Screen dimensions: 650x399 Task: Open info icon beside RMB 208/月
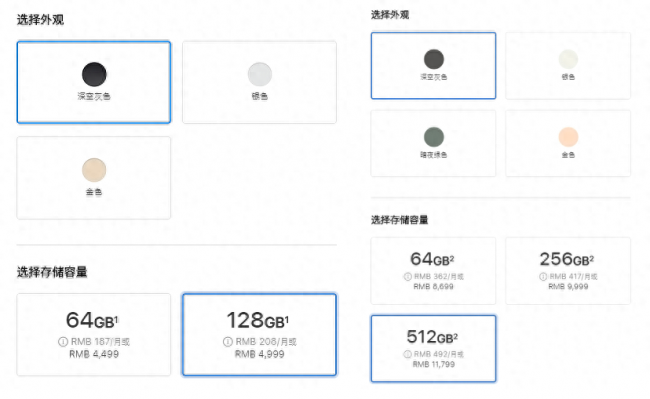pyautogui.click(x=228, y=342)
